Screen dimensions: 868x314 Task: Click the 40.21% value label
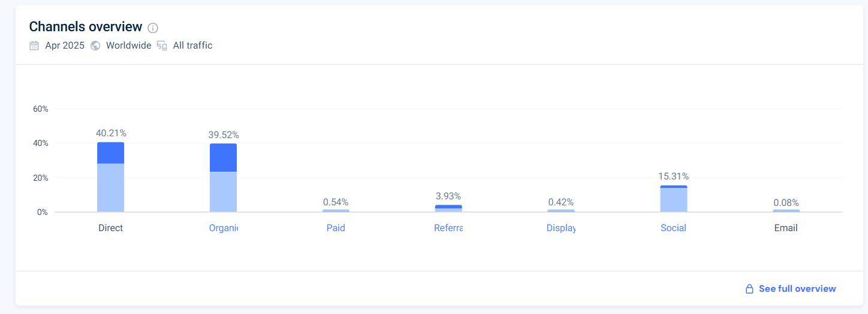coord(111,133)
